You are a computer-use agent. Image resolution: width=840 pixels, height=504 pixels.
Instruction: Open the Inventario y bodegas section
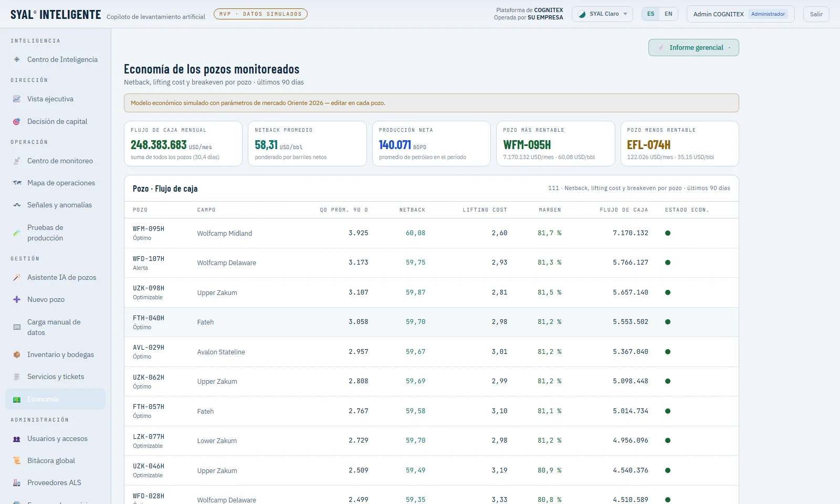[55, 354]
